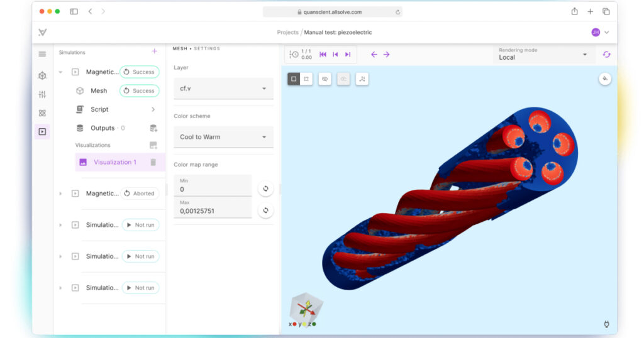The width and height of the screenshot is (644, 338).
Task: Select the dashed box selection mode
Action: click(306, 79)
